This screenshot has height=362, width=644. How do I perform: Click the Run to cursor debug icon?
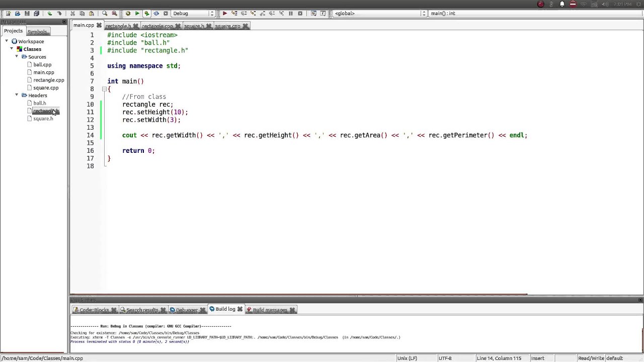(234, 14)
